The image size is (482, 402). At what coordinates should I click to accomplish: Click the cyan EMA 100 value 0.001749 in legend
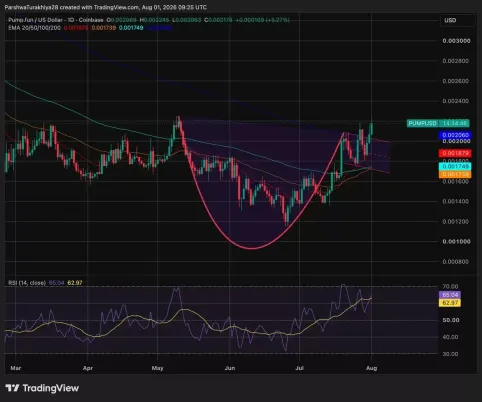click(131, 28)
